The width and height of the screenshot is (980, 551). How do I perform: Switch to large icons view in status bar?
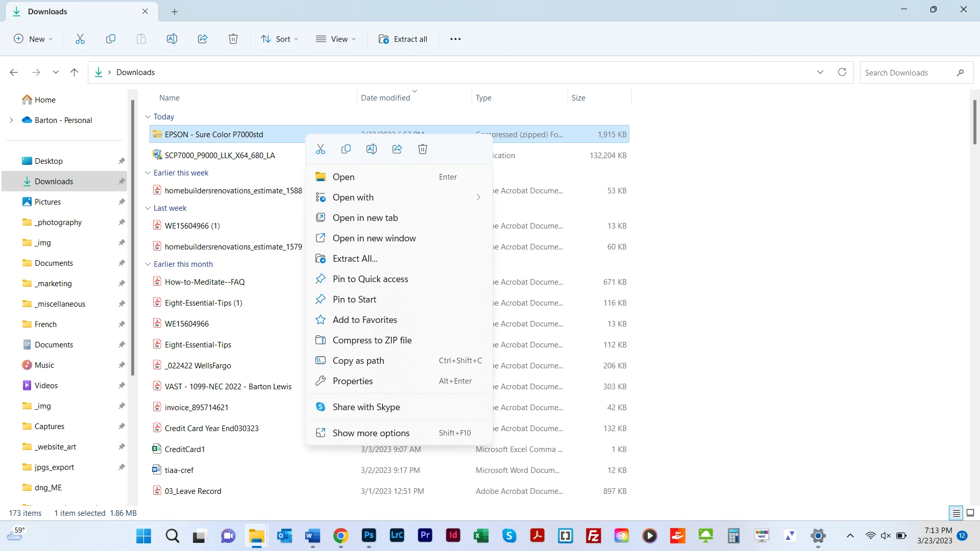970,513
